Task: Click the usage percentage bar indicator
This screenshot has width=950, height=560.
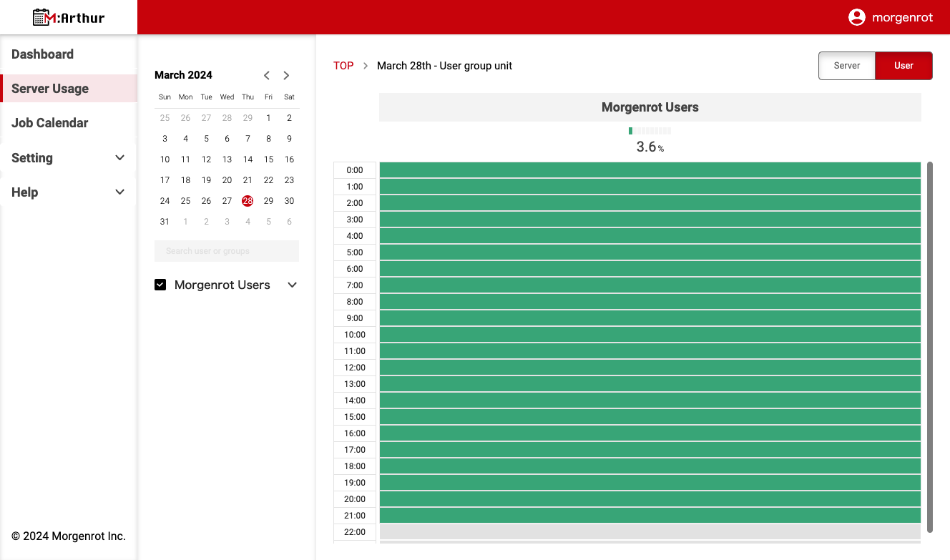Action: (650, 131)
